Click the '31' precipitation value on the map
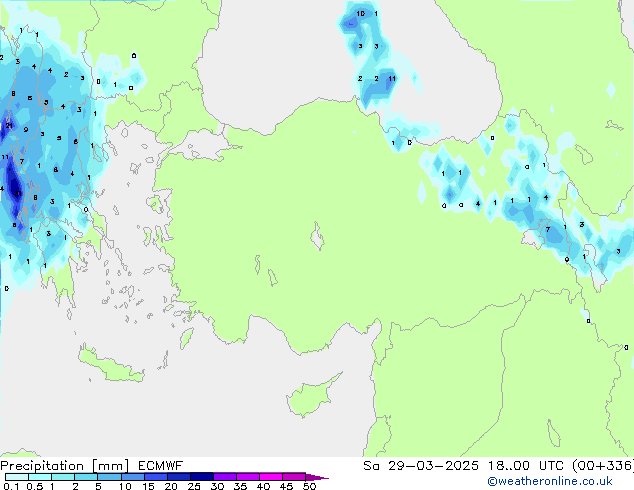 pyautogui.click(x=18, y=194)
